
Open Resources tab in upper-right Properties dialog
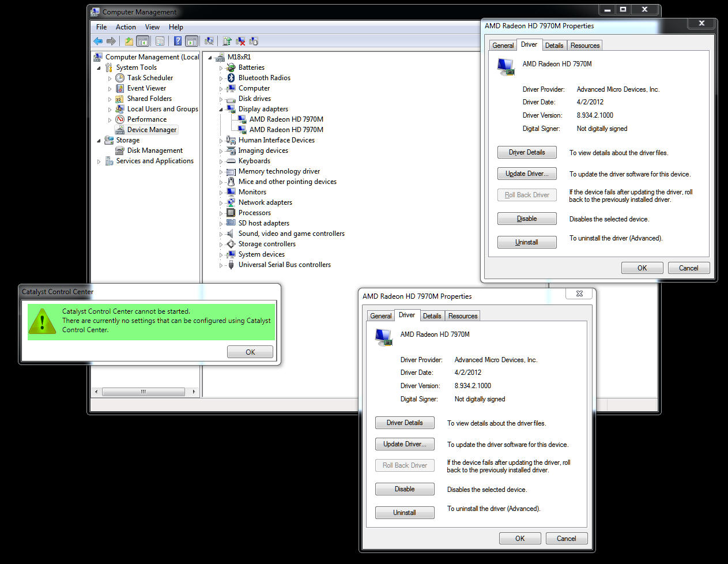coord(585,46)
